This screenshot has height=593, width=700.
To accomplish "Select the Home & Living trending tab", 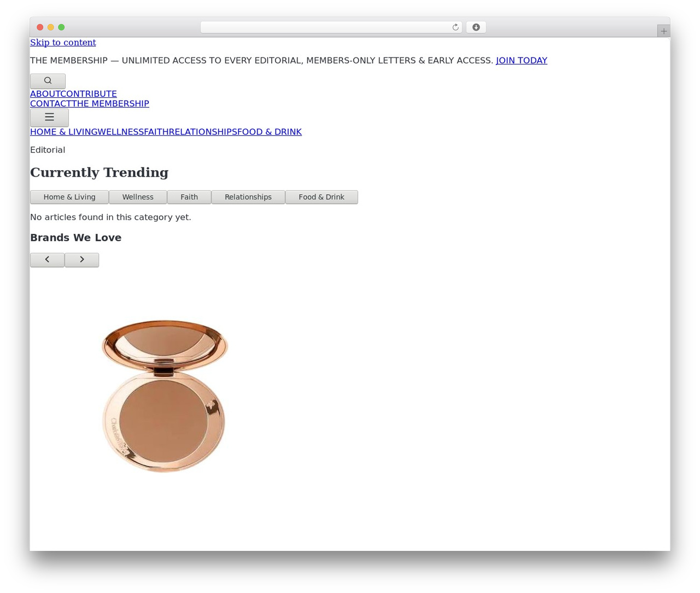I will pos(69,197).
